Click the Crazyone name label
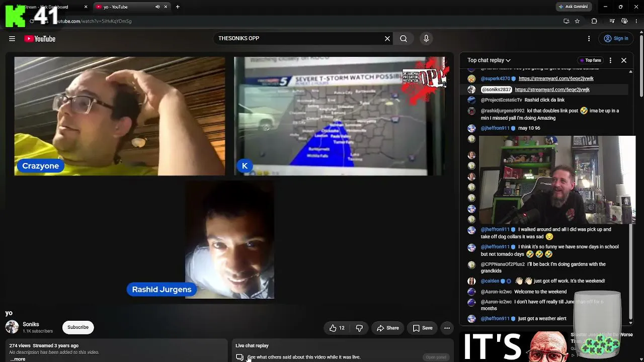644x362 pixels. pyautogui.click(x=40, y=166)
